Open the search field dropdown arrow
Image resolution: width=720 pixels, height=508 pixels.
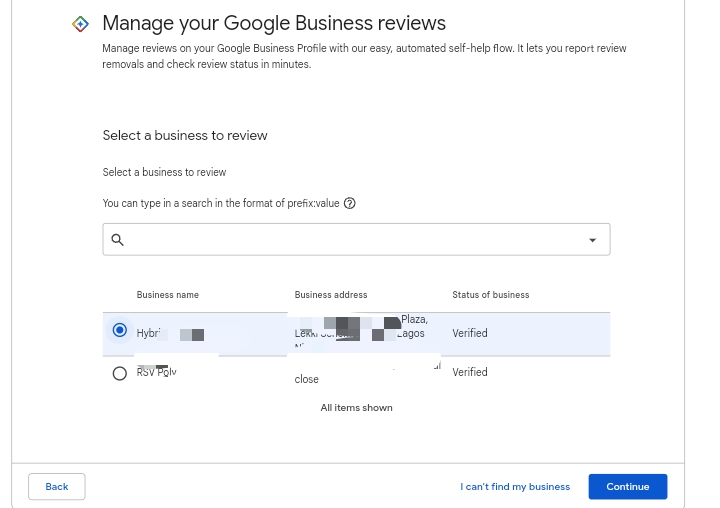[x=592, y=240]
